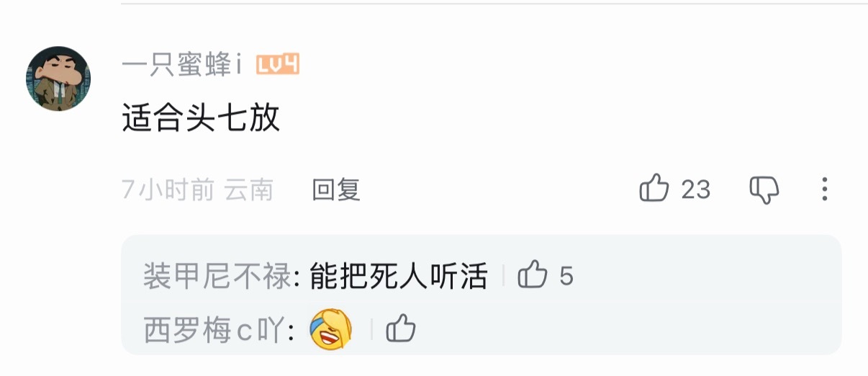This screenshot has width=868, height=376.
Task: Click the colon after 西罗梅c吖
Action: [x=291, y=333]
